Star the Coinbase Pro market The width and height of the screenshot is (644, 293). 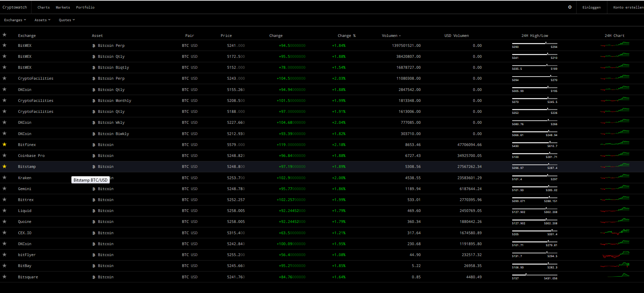(x=4, y=156)
